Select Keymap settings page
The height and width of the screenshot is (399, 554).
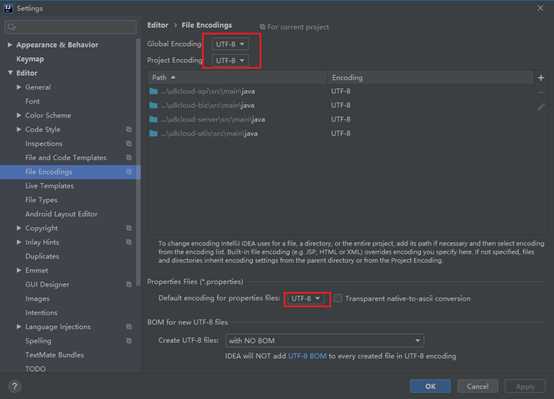[30, 59]
